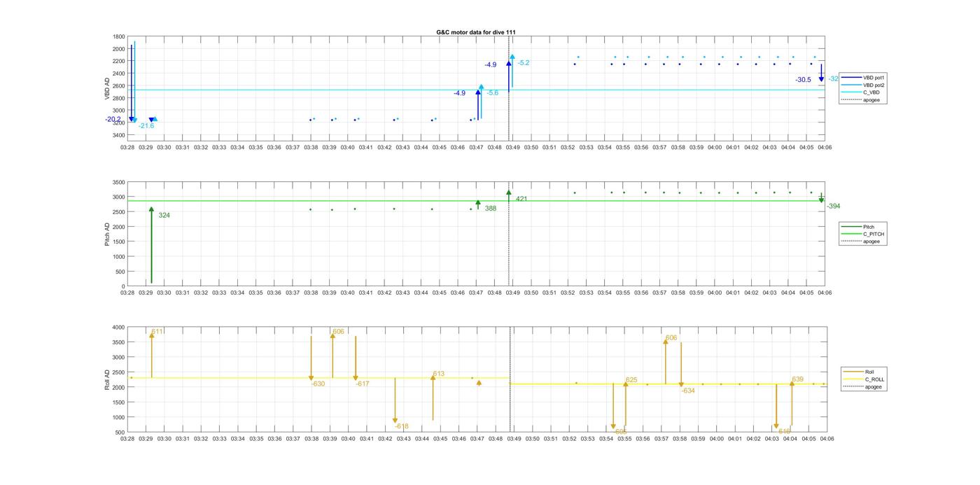Click the -21.6 data label
The image size is (980, 485).
point(146,126)
